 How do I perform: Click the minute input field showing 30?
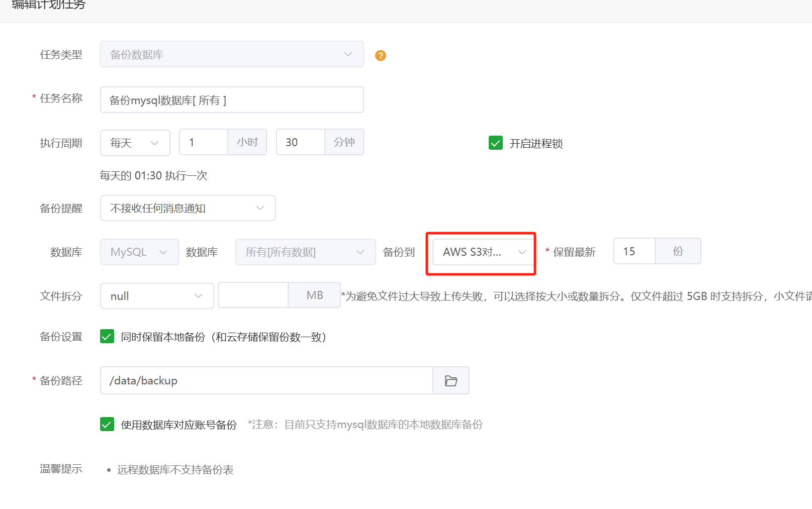(301, 143)
